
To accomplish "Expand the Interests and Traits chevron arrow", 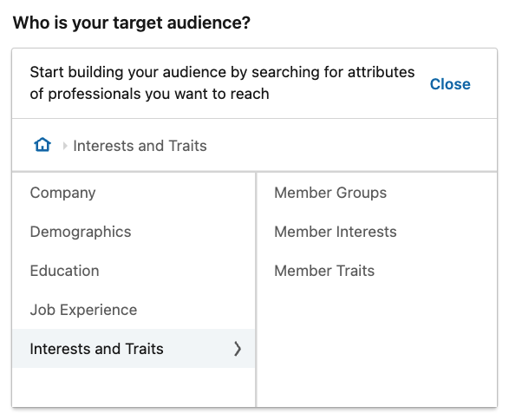I will tap(238, 349).
